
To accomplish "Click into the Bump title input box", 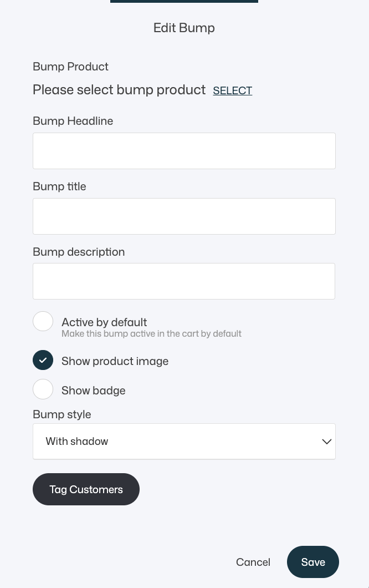I will coord(184,216).
